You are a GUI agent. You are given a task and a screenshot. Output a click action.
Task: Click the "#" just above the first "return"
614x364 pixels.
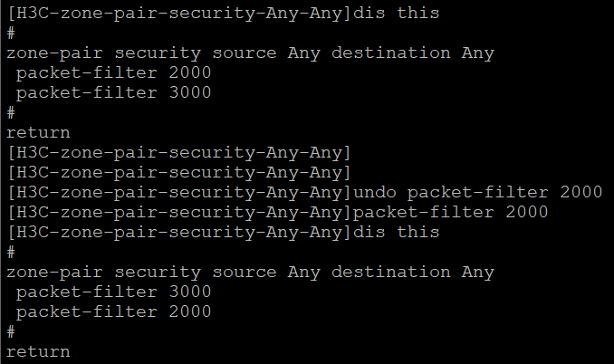tap(11, 112)
